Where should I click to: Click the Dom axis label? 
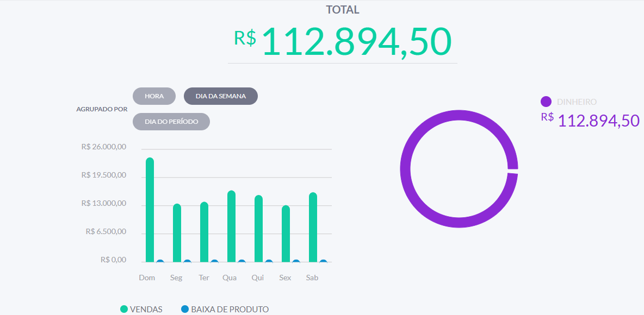pyautogui.click(x=147, y=278)
